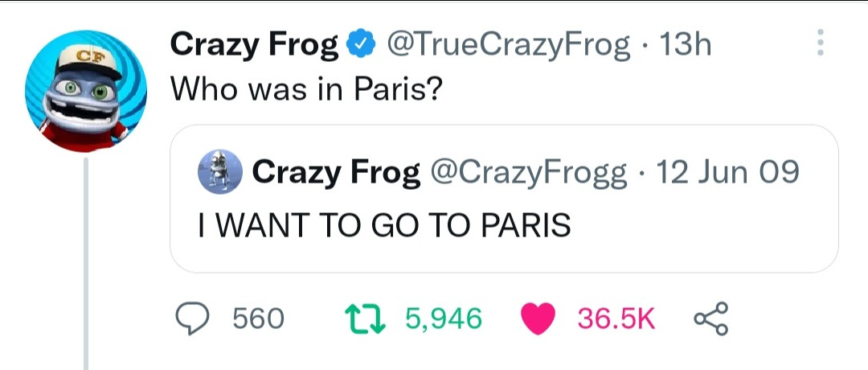Viewport: 868px width, 370px height.
Task: Click the 36.5K likes count
Action: (616, 319)
